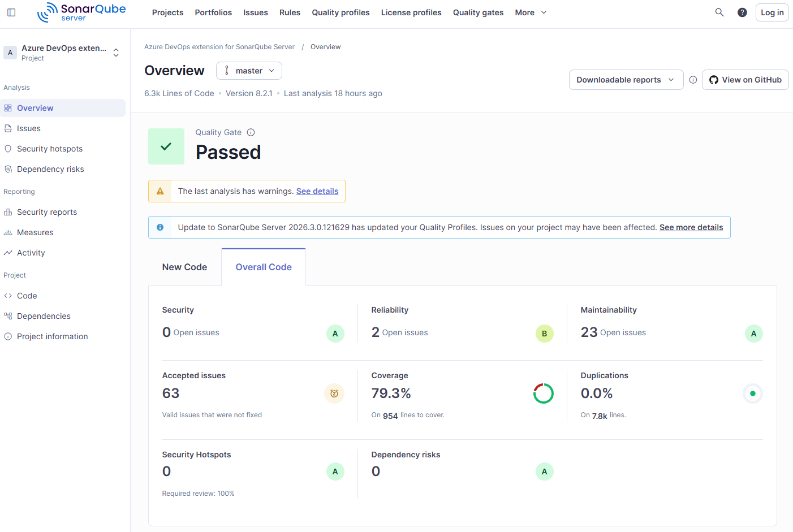Click the Security rating A badge

[x=335, y=334]
